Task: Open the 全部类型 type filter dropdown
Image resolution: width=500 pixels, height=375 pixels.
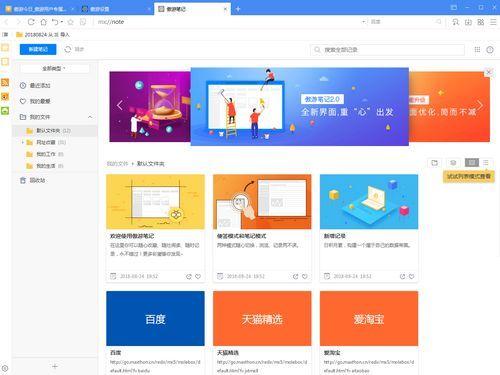Action: (55, 68)
